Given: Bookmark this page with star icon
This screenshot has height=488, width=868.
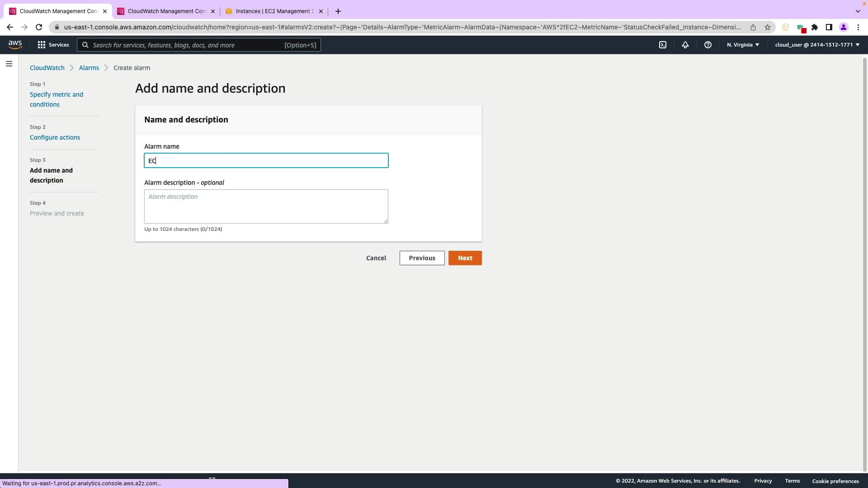Looking at the screenshot, I should pyautogui.click(x=768, y=27).
